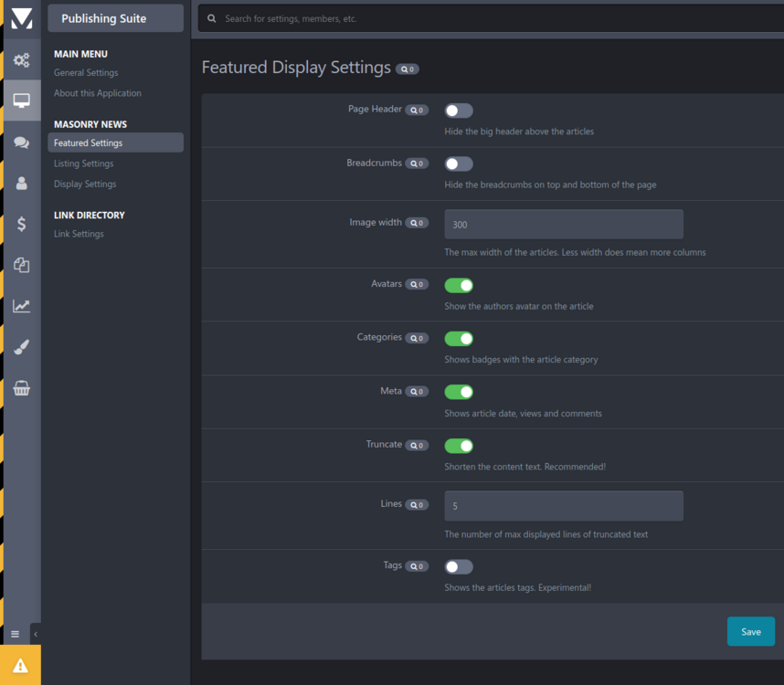The image size is (784, 685).
Task: Enable the experimental Tags toggle
Action: 459,567
